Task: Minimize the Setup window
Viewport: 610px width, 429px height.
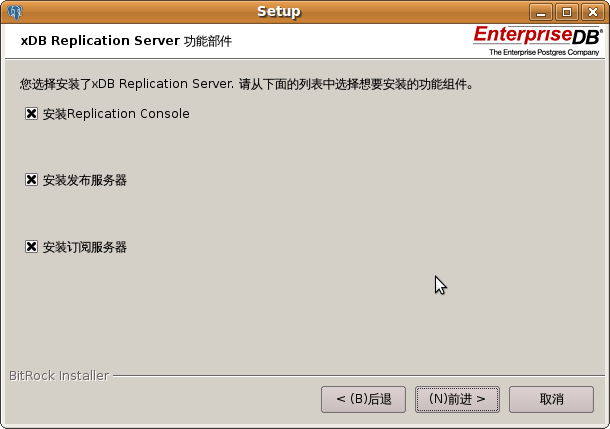Action: pos(541,12)
